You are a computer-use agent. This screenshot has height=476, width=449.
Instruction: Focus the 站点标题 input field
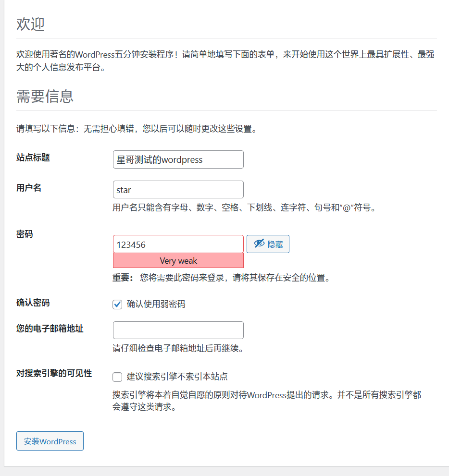point(178,159)
